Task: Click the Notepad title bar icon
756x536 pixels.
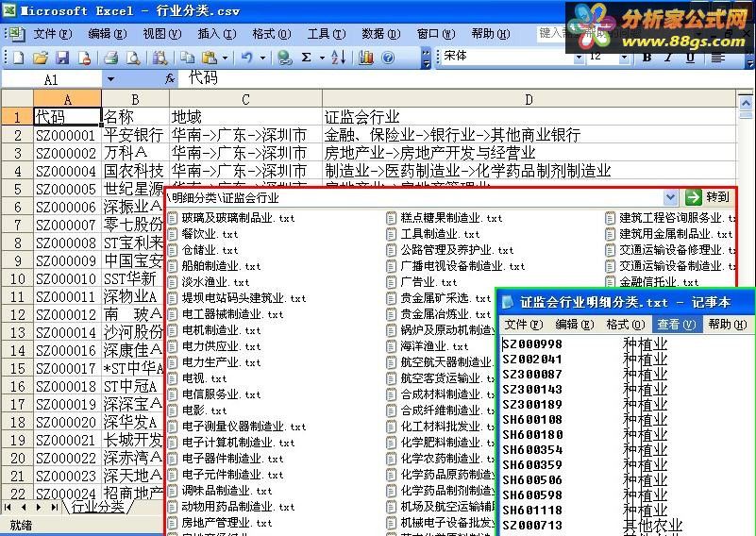Action: click(x=508, y=302)
